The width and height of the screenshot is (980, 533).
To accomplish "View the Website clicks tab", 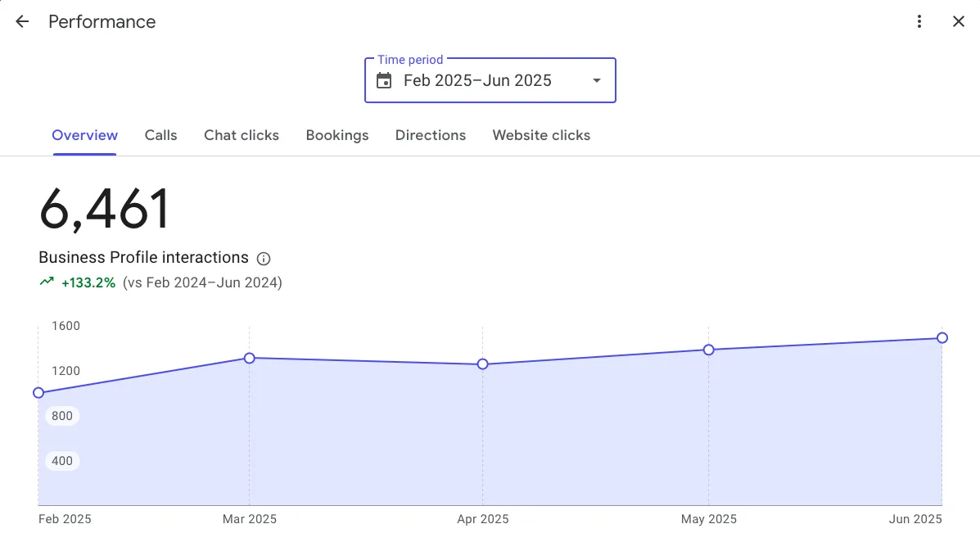I will [541, 135].
